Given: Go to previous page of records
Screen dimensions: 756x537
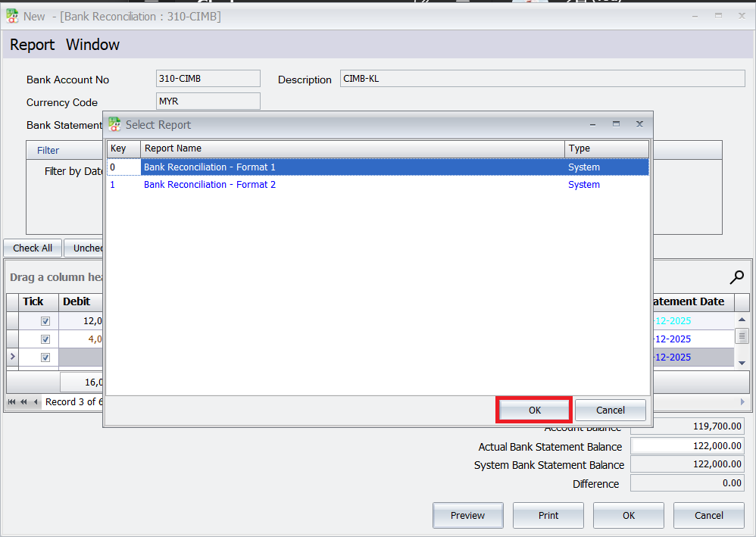Looking at the screenshot, I should (23, 402).
